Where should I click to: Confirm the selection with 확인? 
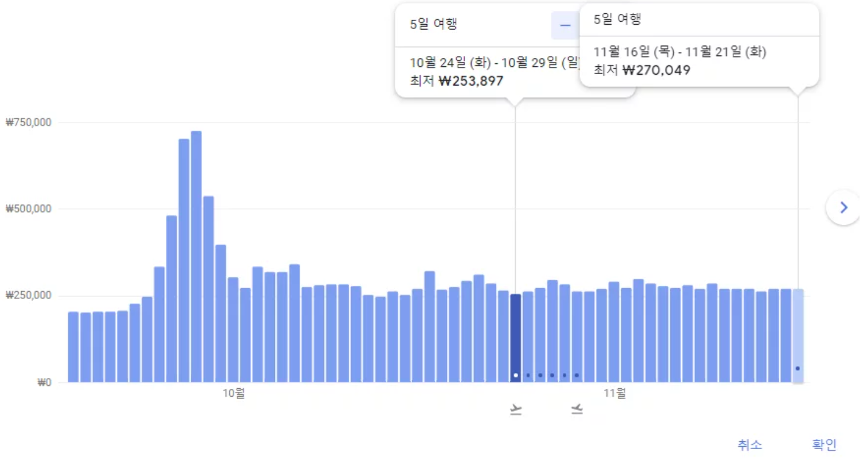tap(825, 445)
